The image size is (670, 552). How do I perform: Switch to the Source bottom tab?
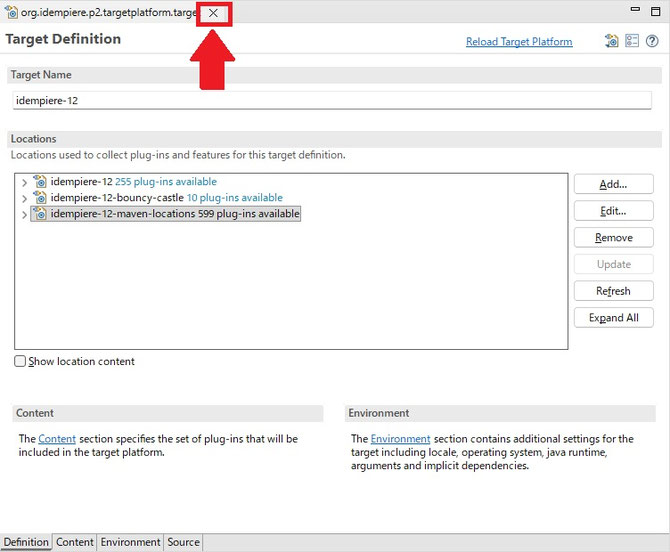183,542
